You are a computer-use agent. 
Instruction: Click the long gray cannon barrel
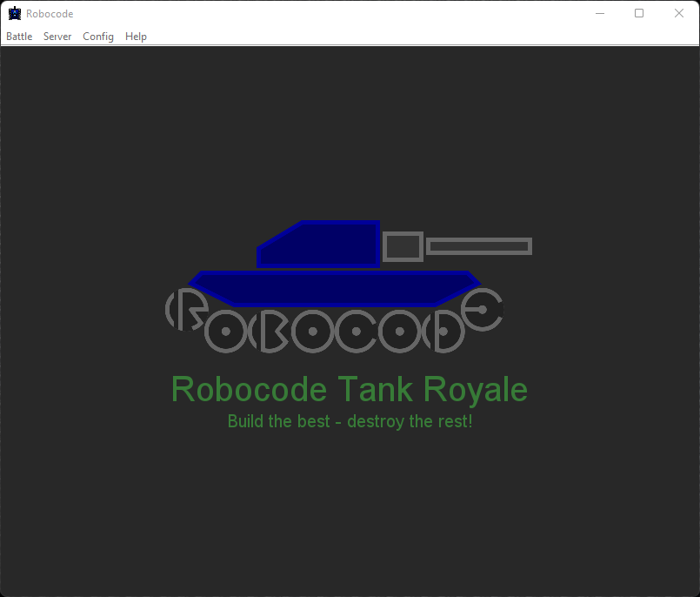tap(477, 246)
